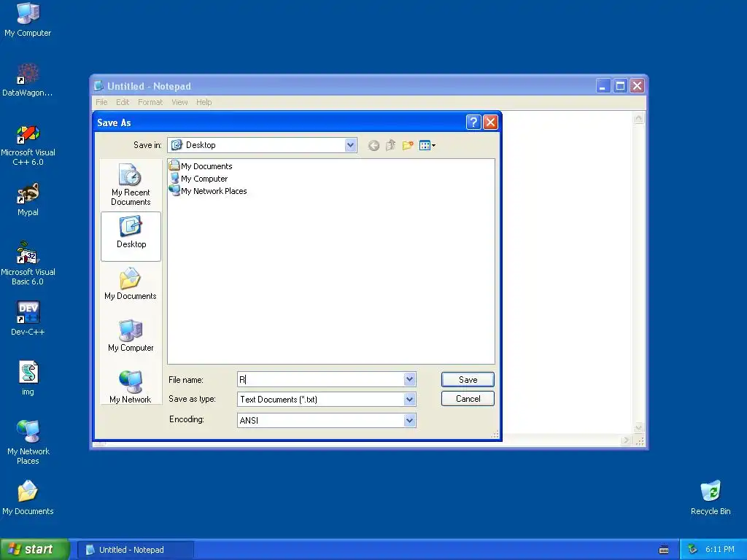Click the 6:11 PM clock
Viewport: 747px width, 560px height.
point(720,550)
